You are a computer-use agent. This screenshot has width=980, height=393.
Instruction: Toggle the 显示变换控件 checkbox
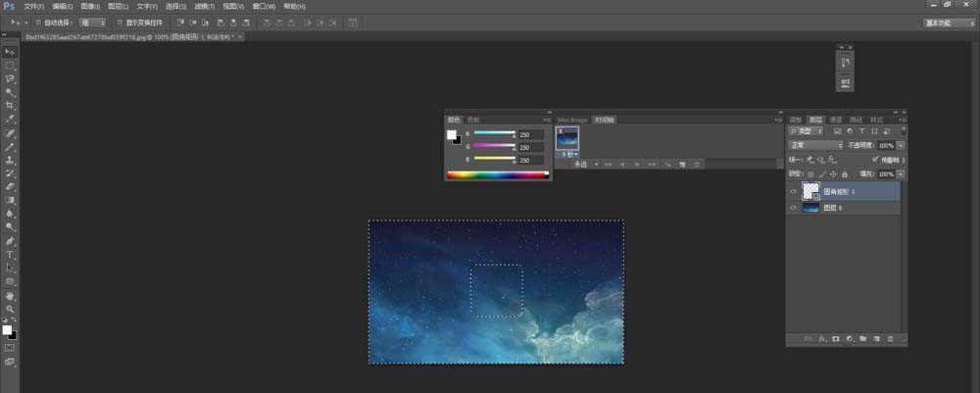click(x=119, y=22)
